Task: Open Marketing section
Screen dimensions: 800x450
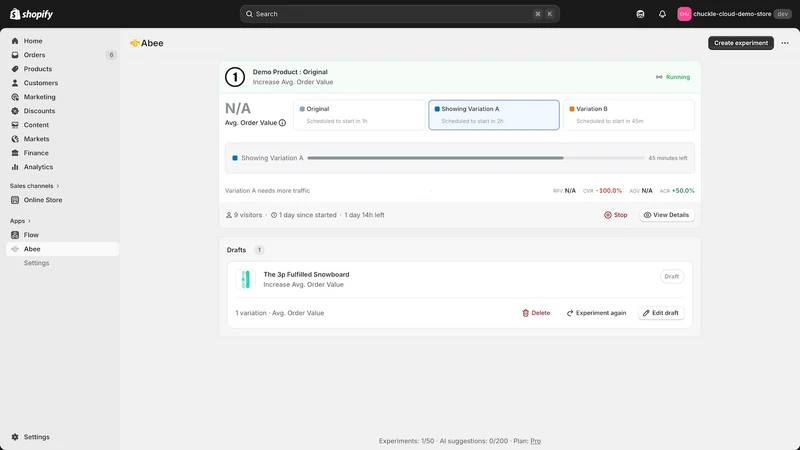Action: click(39, 97)
